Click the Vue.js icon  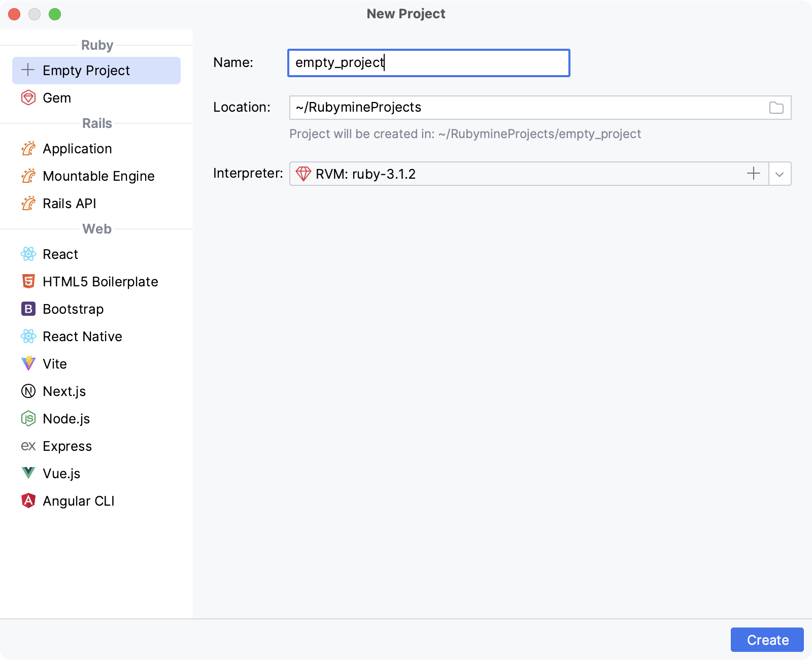pyautogui.click(x=29, y=473)
